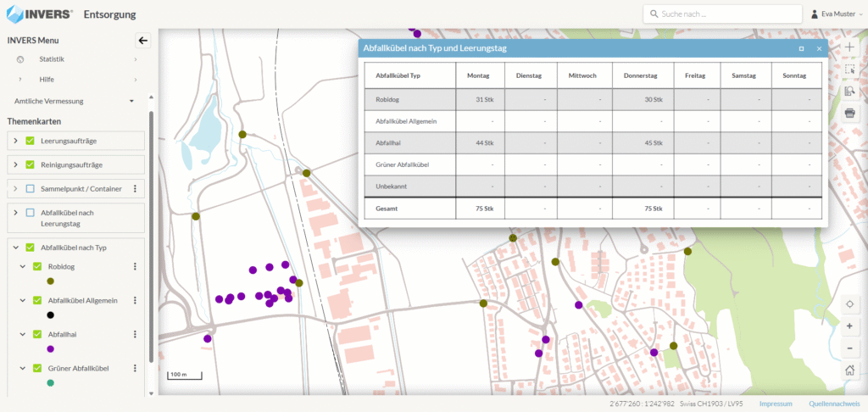Uncheck the Leerungsaufträge layer checkbox
868x412 pixels.
pos(31,141)
